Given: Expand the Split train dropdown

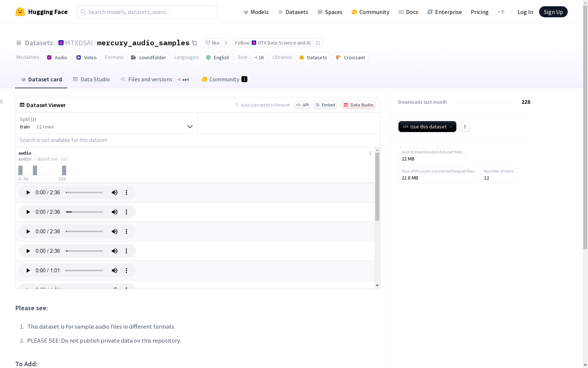Looking at the screenshot, I should coord(106,123).
